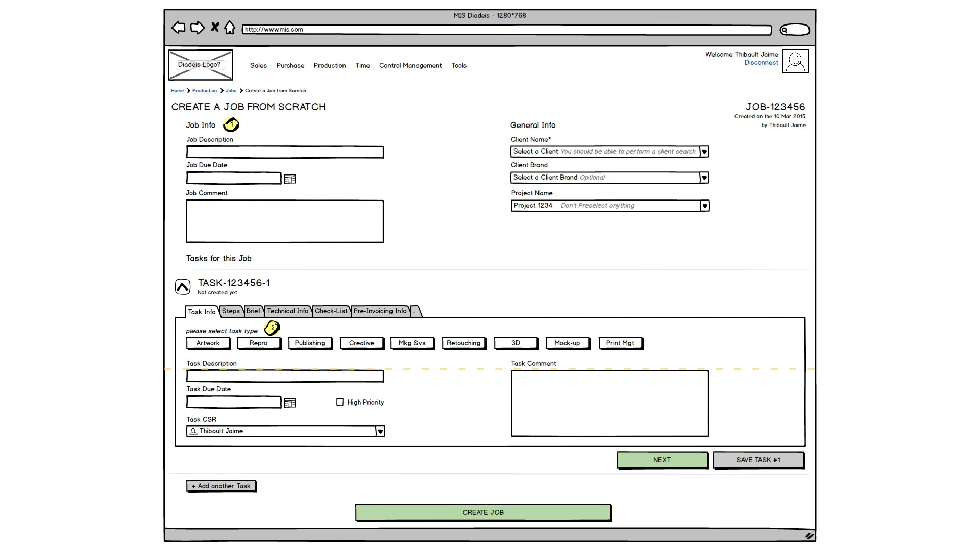Select Print Mgt task type
This screenshot has width=980, height=551.
point(621,343)
